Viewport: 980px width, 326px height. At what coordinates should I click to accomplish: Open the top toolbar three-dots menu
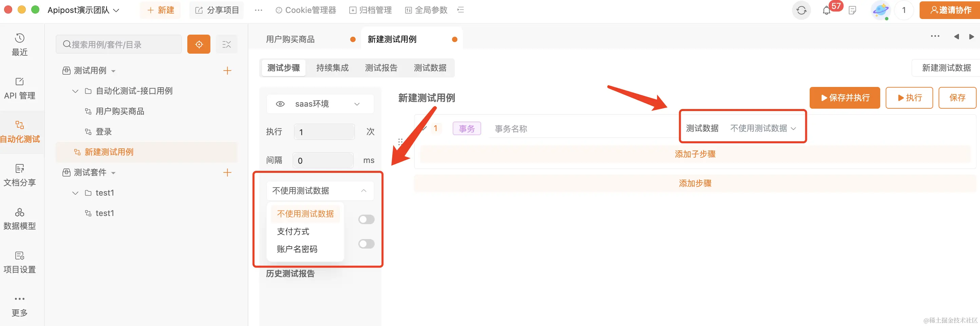click(x=258, y=10)
